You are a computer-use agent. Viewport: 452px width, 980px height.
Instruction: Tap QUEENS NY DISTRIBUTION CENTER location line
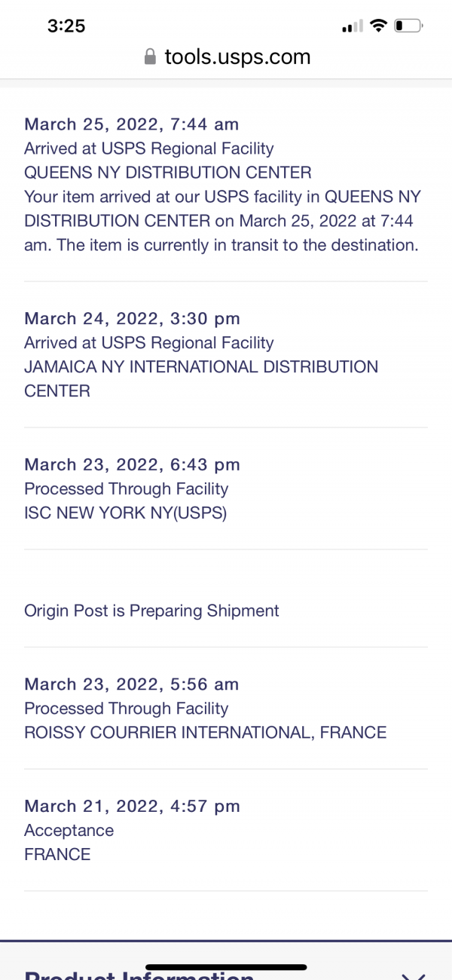[x=168, y=173]
